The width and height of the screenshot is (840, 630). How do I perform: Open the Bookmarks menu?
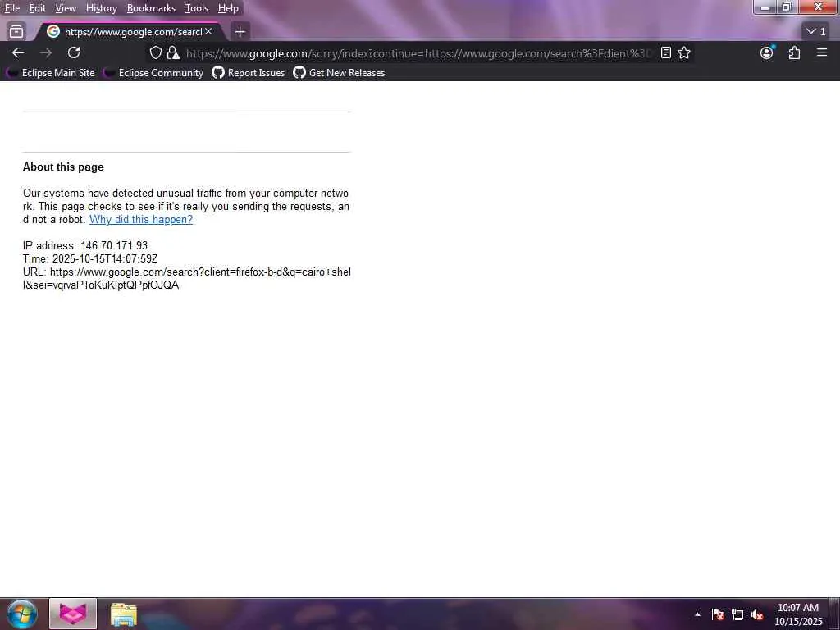[x=151, y=8]
